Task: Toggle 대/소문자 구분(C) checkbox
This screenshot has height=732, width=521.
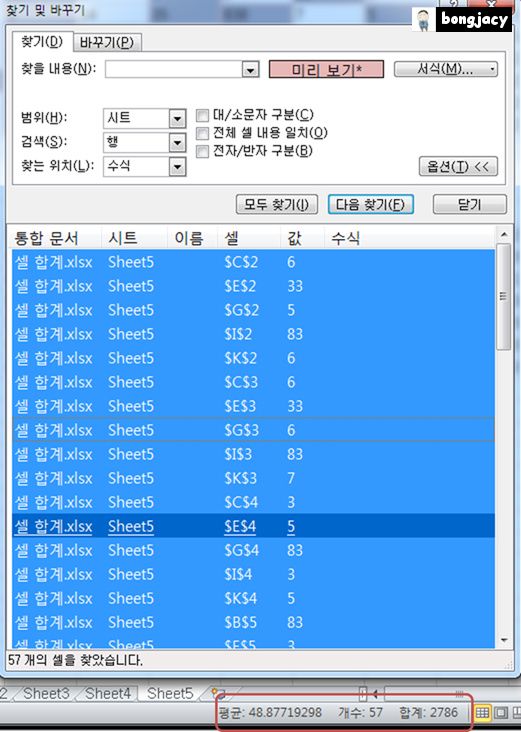Action: point(202,115)
